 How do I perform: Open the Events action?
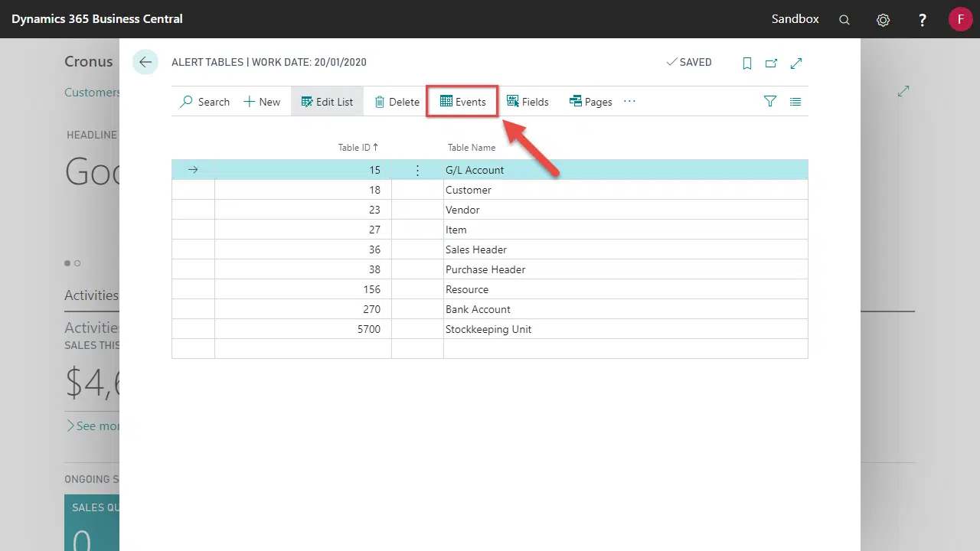click(x=462, y=102)
